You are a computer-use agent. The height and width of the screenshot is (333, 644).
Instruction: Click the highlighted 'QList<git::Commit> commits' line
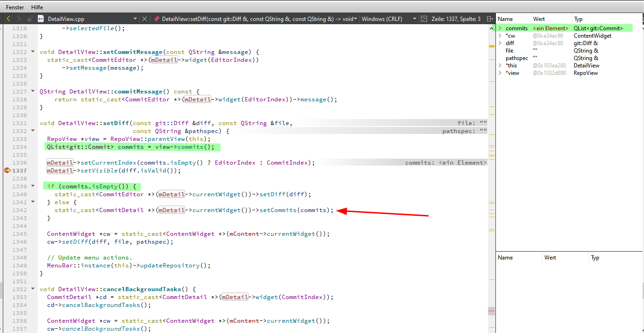click(132, 147)
